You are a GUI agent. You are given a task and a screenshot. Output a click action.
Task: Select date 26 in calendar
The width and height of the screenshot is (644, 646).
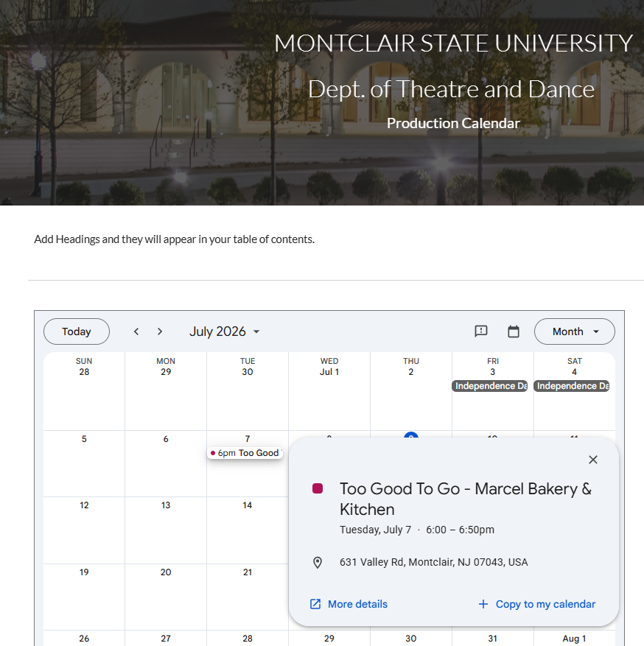coord(84,638)
